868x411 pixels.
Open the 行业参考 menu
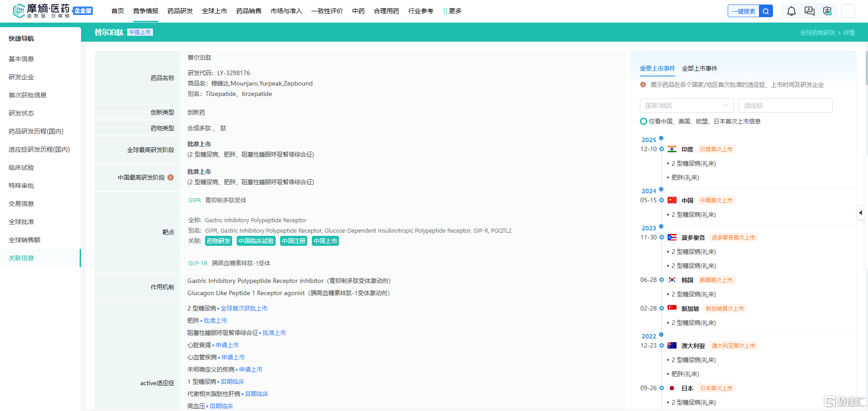coord(421,11)
